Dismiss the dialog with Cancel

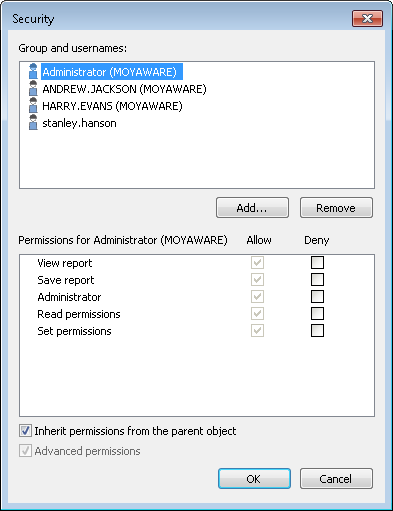pyautogui.click(x=336, y=479)
